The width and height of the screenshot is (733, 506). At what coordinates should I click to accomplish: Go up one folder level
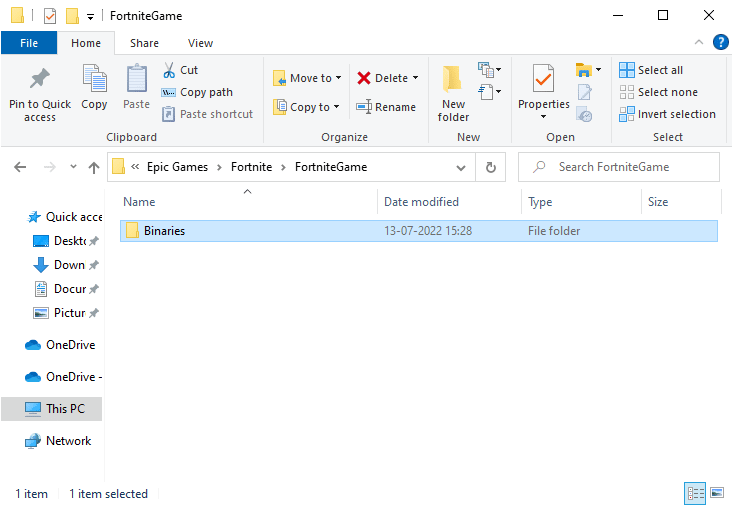94,167
